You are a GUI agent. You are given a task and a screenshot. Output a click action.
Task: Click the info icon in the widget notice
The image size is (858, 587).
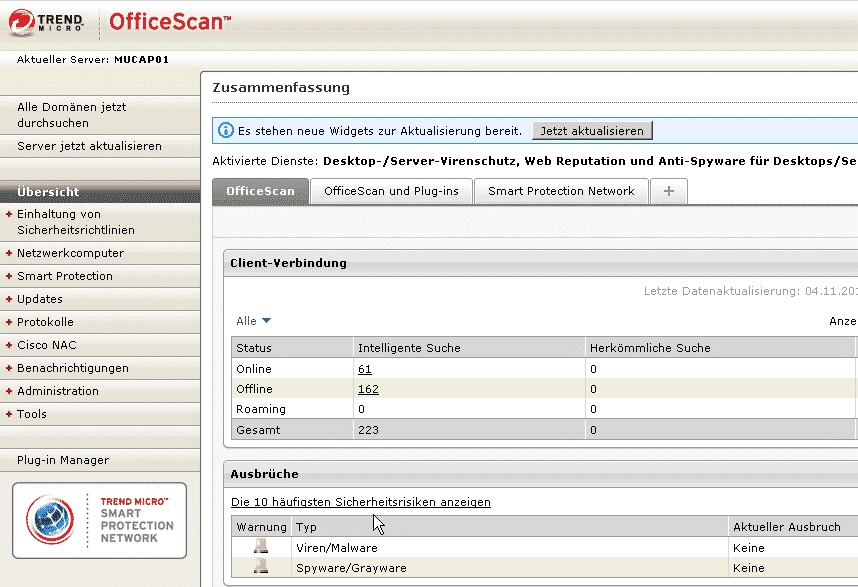[x=225, y=130]
